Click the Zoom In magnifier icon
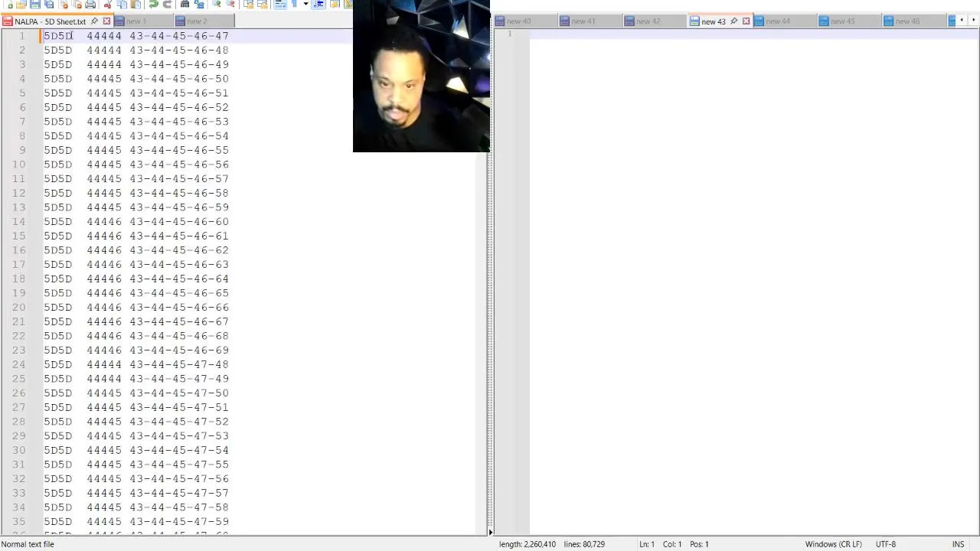The width and height of the screenshot is (980, 551). 217,4
